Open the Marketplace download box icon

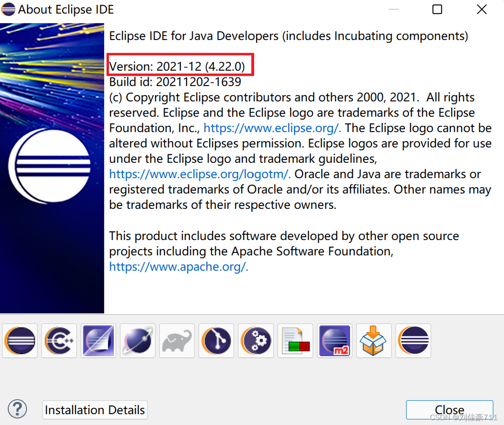(374, 341)
